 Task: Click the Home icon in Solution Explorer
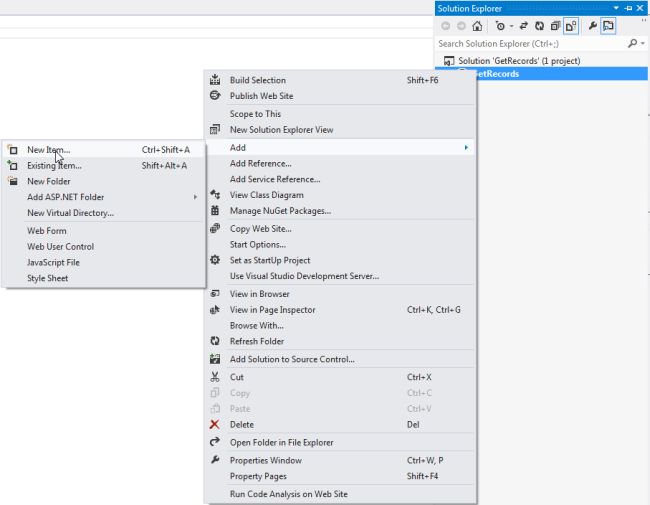tap(477, 26)
